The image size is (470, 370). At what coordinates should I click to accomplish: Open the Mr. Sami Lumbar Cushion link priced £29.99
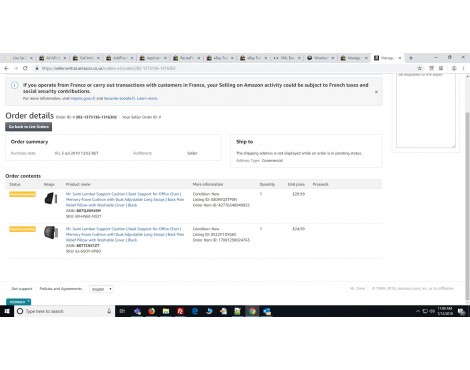tap(125, 199)
